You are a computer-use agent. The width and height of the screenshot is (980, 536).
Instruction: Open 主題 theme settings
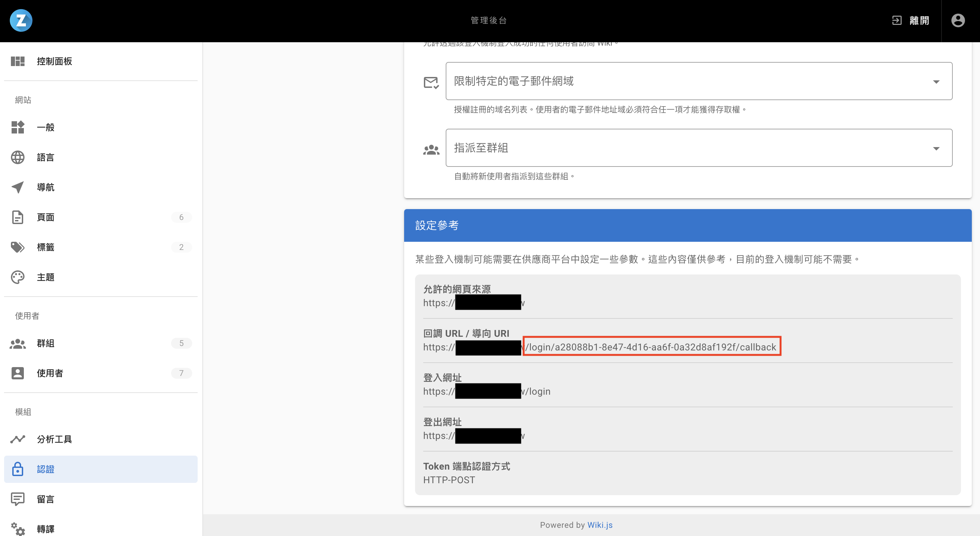tap(101, 277)
